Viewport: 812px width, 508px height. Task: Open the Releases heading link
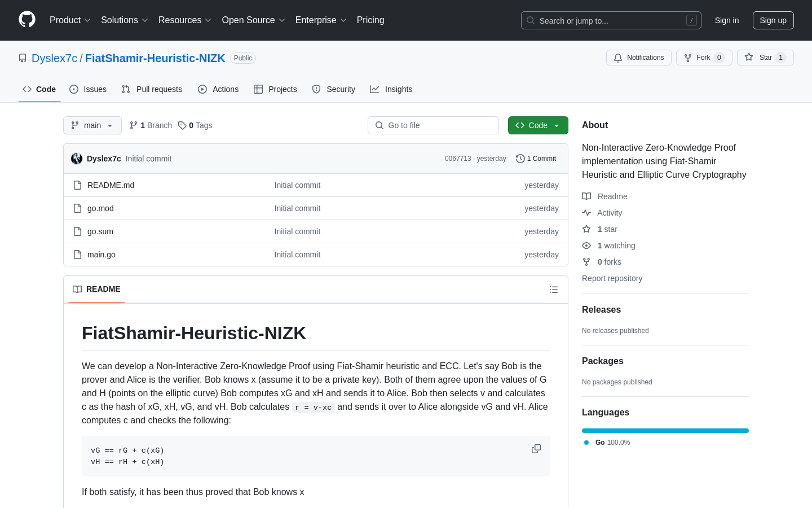pyautogui.click(x=601, y=310)
